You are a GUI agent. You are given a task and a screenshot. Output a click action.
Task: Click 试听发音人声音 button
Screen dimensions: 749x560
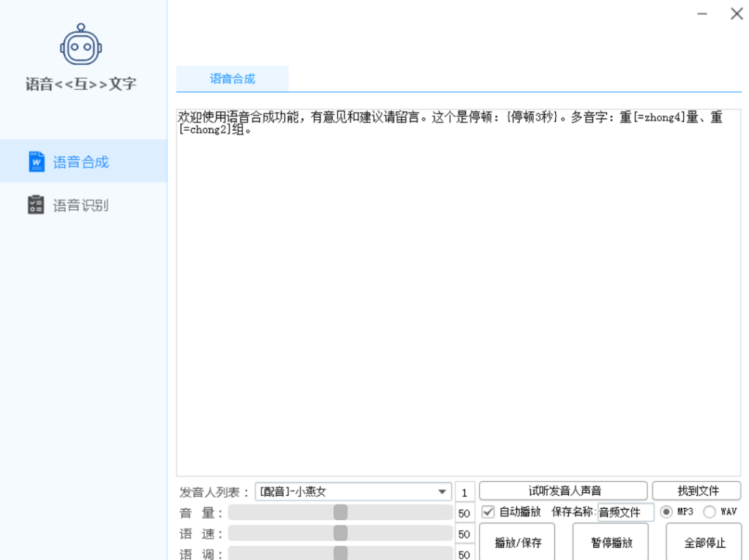coord(563,491)
